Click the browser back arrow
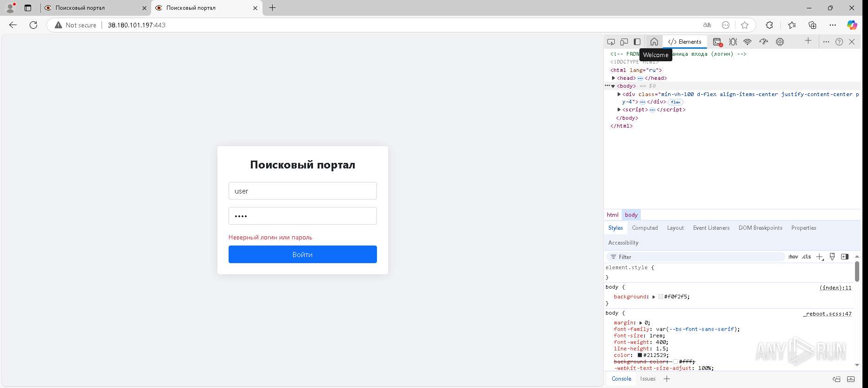Viewport: 868px width, 388px height. pyautogui.click(x=13, y=25)
